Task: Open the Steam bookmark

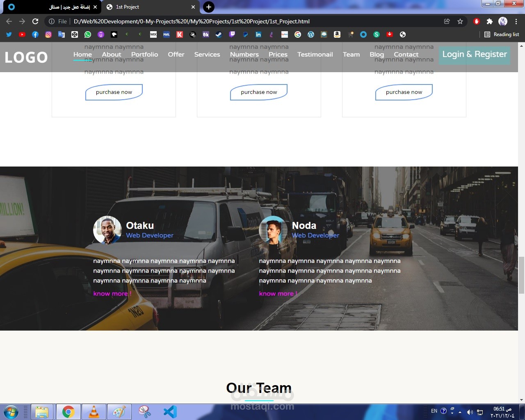Action: [x=219, y=34]
